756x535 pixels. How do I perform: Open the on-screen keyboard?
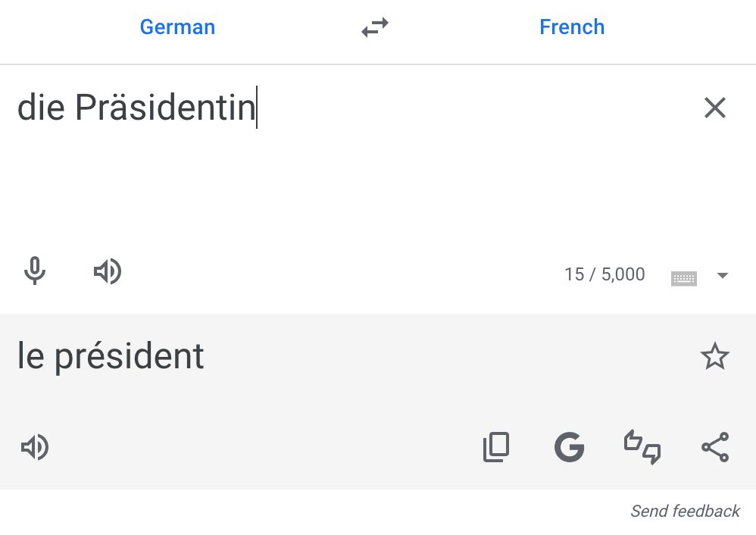685,277
